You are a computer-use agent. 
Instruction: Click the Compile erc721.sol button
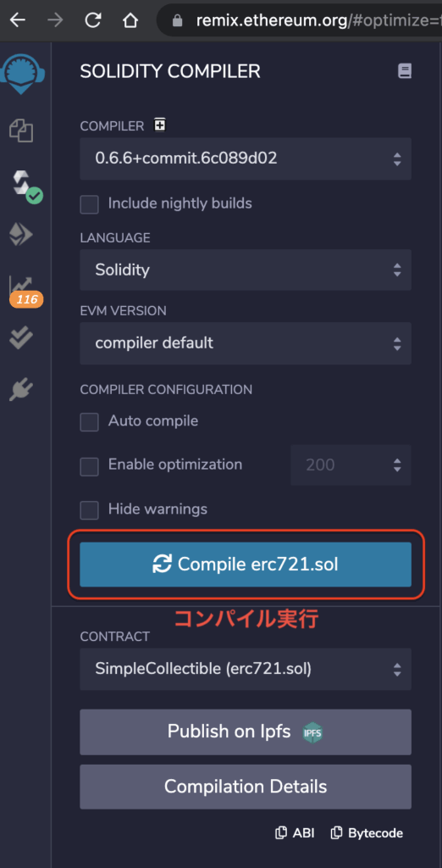(x=246, y=565)
